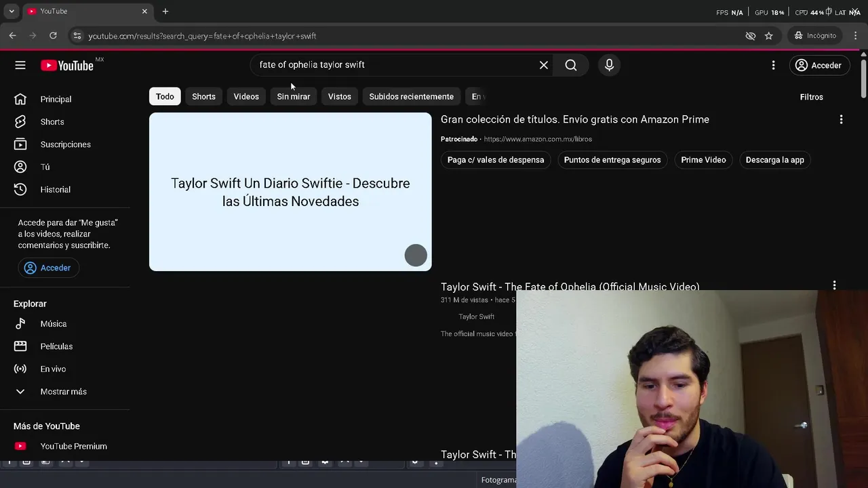This screenshot has height=488, width=868.
Task: Open the Tú section in sidebar
Action: 64,167
